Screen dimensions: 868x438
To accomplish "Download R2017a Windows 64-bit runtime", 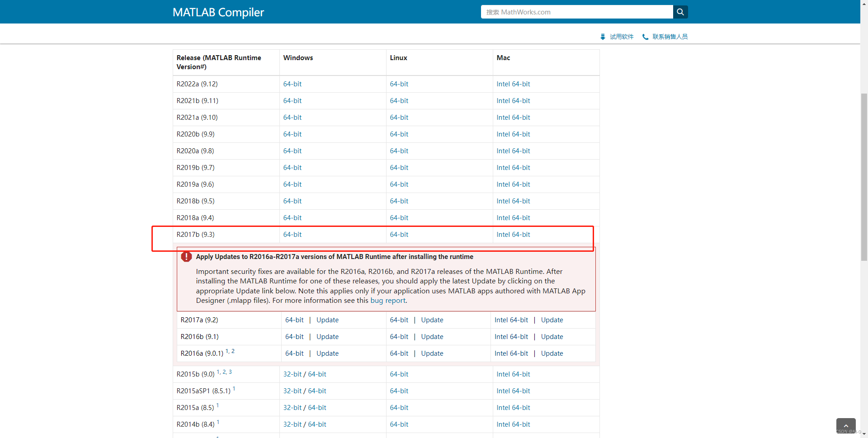I will [x=294, y=320].
